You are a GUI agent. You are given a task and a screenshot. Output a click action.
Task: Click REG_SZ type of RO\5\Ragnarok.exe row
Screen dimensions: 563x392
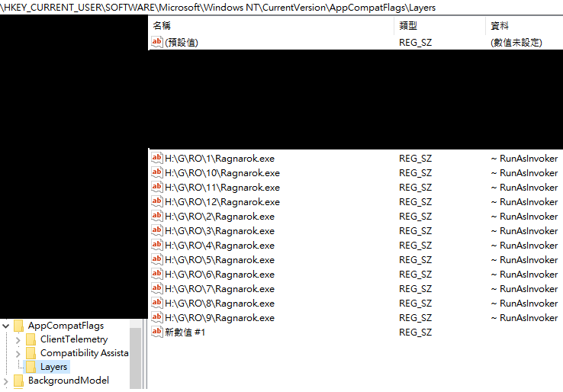[416, 260]
